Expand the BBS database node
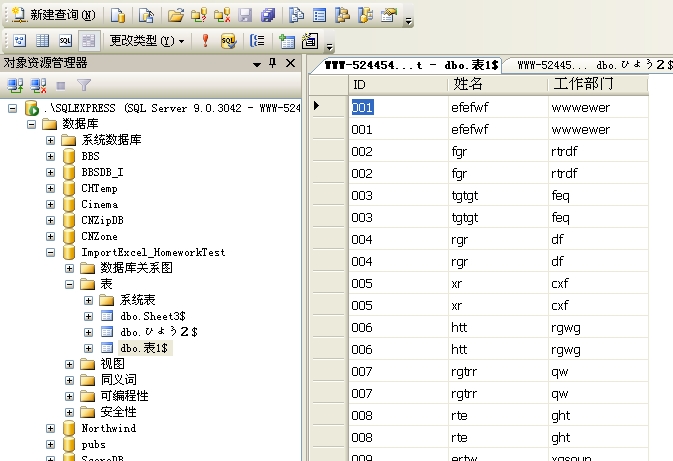The height and width of the screenshot is (461, 673). click(x=50, y=156)
